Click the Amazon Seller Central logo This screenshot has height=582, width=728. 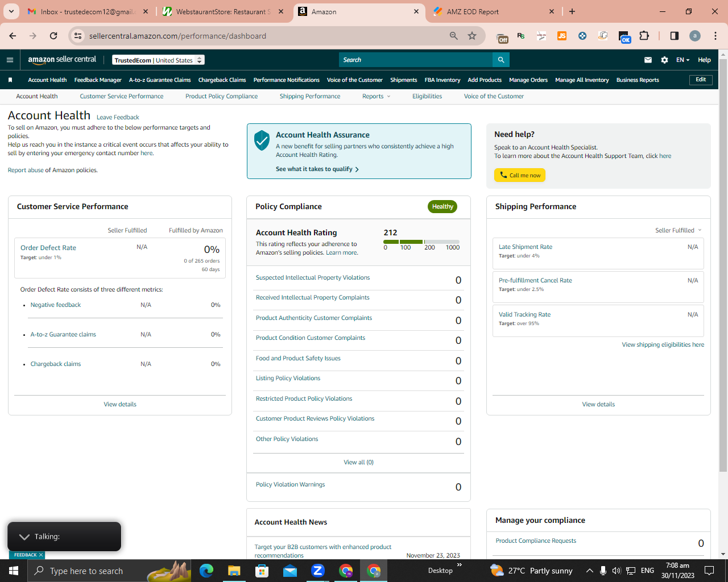coord(62,60)
